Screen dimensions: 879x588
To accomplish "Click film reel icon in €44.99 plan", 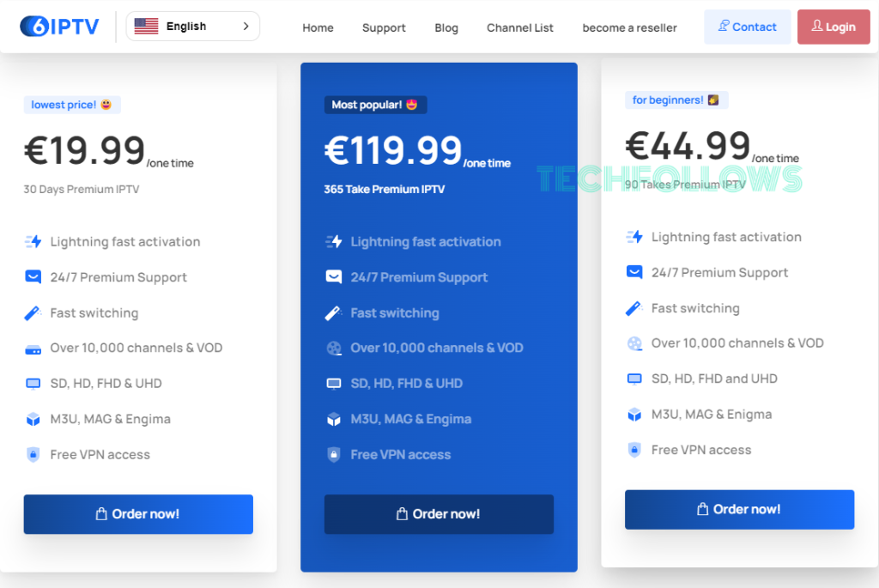I will point(634,343).
